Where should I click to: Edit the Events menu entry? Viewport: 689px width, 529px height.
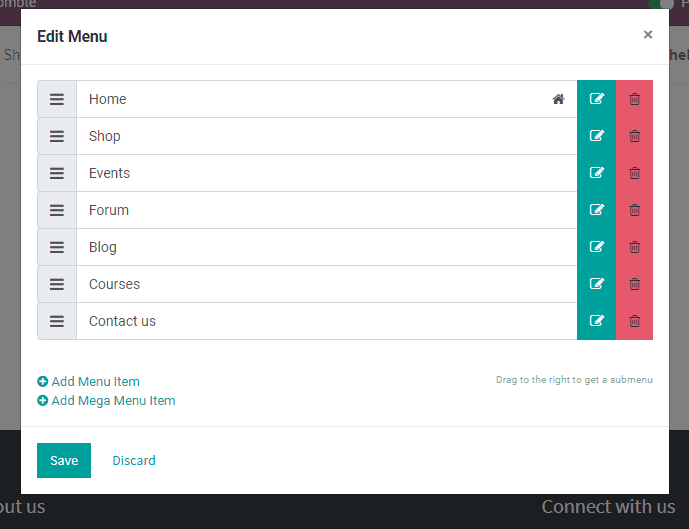(x=596, y=173)
